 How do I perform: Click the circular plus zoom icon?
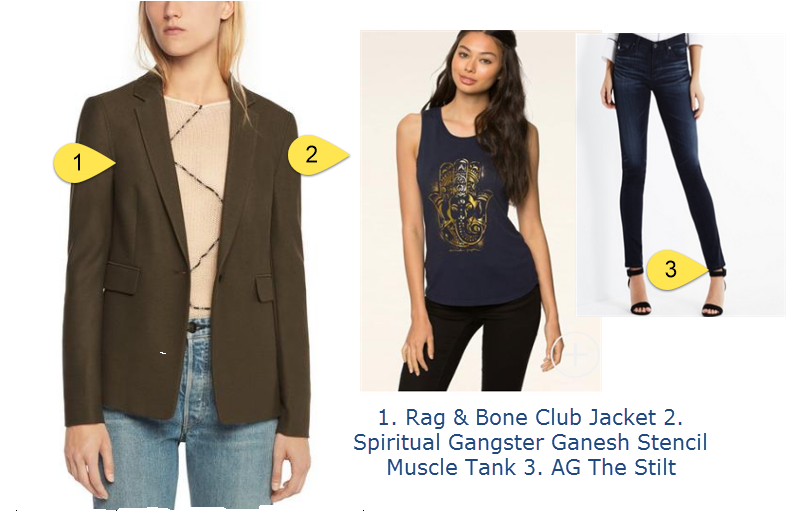tap(575, 354)
